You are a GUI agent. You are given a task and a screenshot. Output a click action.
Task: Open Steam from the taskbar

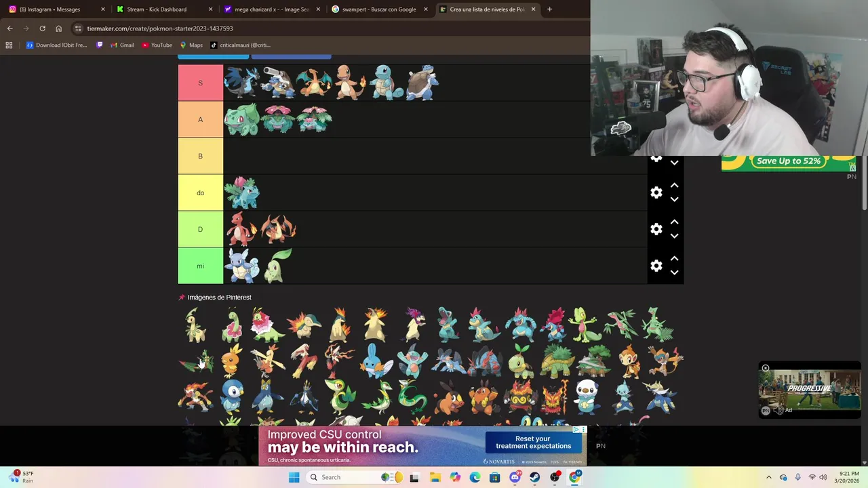click(x=535, y=477)
